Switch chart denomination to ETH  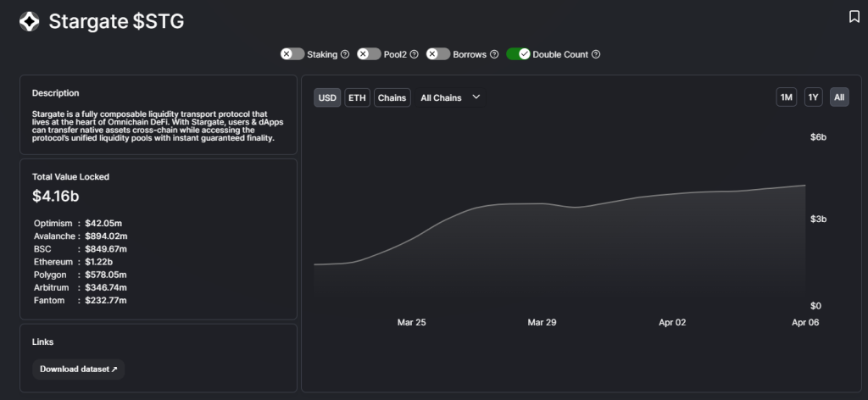click(x=357, y=98)
